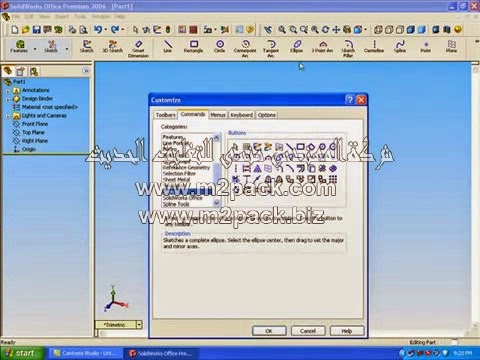
Task: Click the Rotate View icon
Action: [325, 30]
